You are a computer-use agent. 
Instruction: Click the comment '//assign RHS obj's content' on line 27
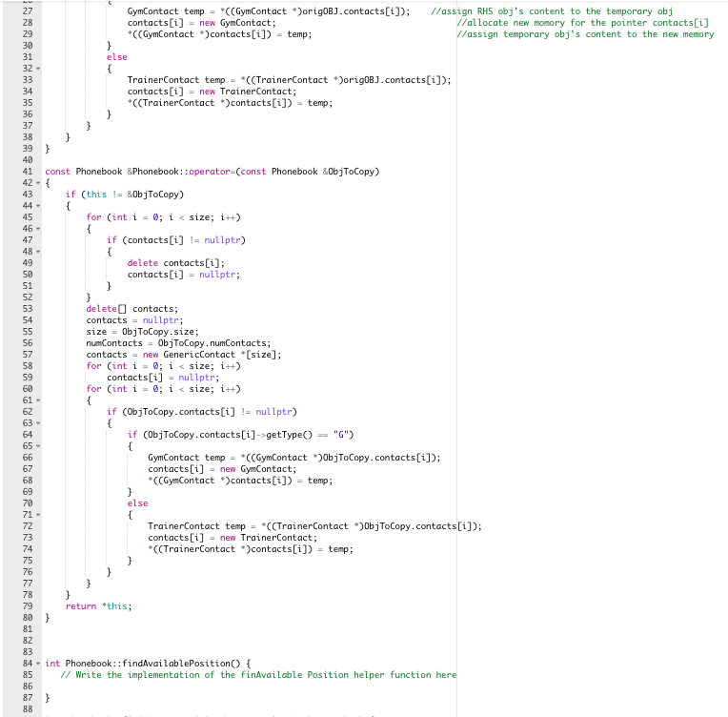pyautogui.click(x=552, y=11)
